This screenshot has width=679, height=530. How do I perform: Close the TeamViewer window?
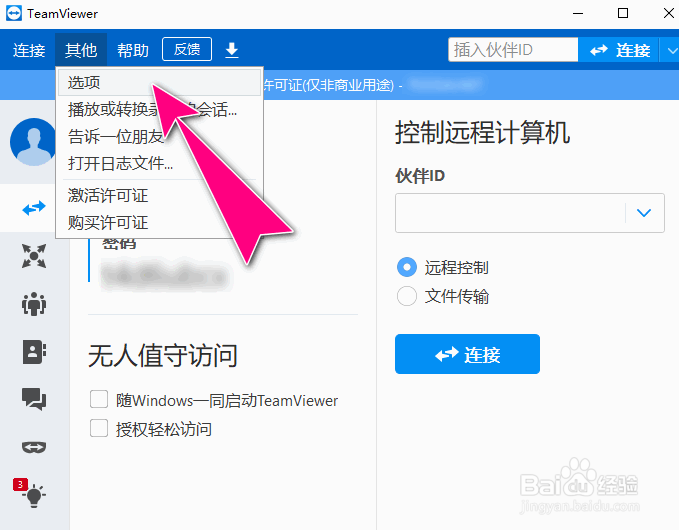[668, 13]
